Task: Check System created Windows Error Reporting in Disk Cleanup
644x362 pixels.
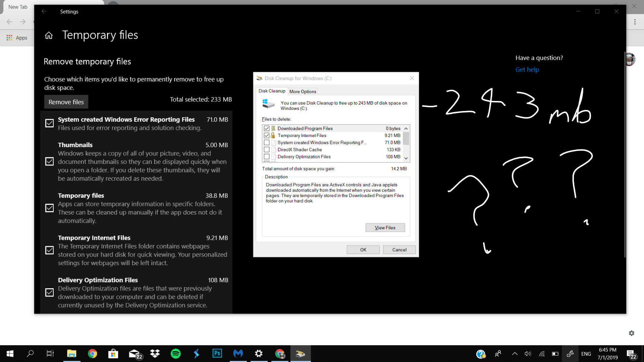Action: [x=267, y=143]
